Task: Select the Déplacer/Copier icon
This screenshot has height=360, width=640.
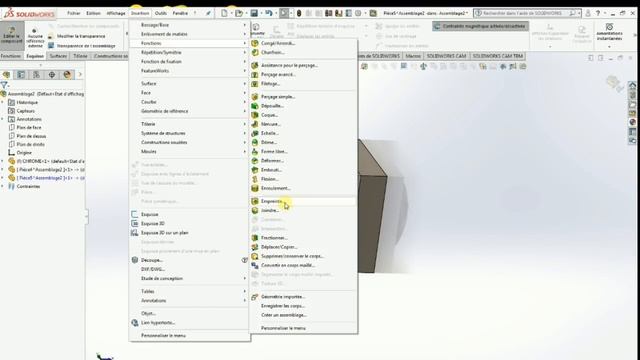Action: point(255,247)
